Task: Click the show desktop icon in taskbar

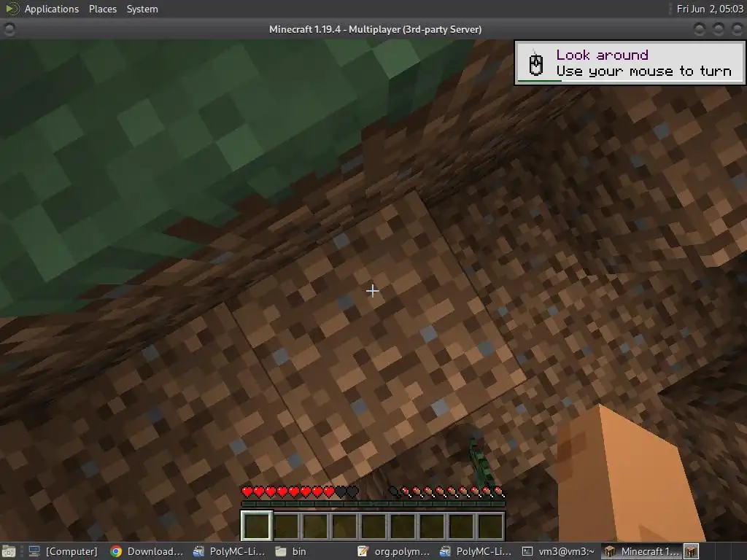Action: (x=9, y=551)
